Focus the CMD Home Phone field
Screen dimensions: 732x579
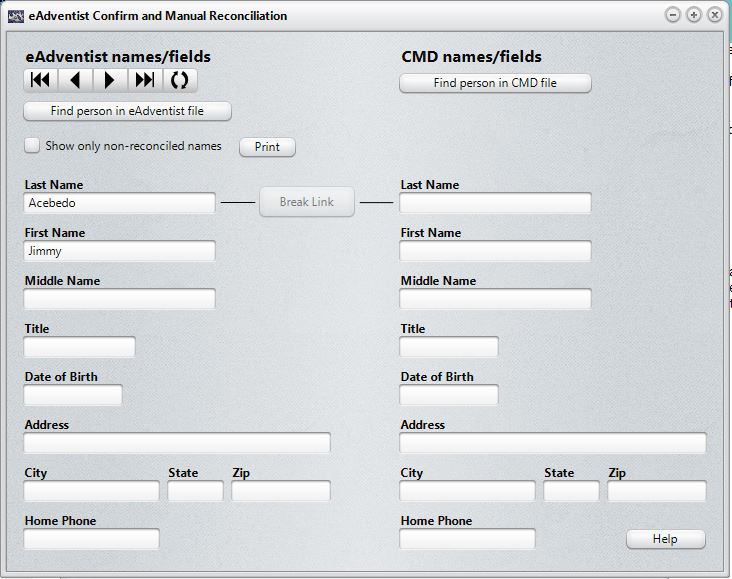click(x=467, y=539)
